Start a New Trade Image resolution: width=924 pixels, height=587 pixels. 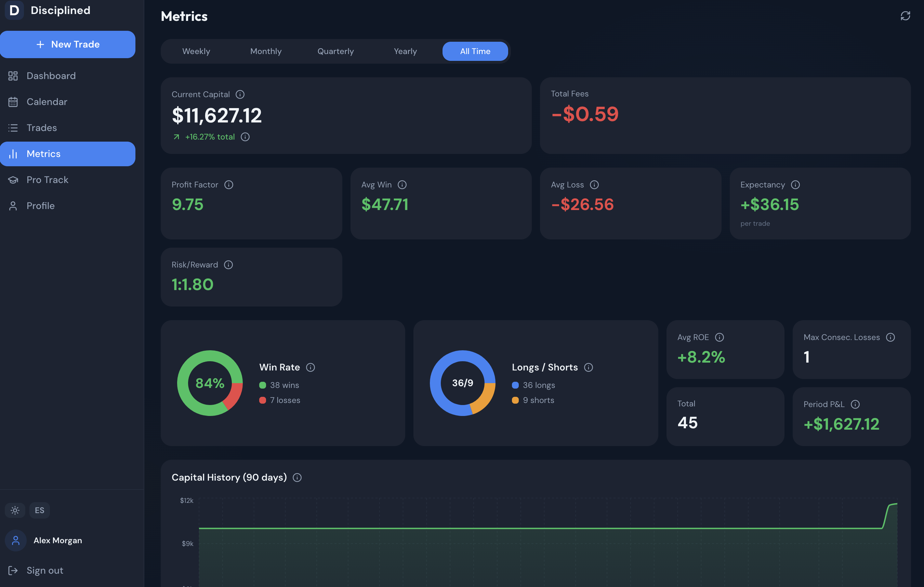tap(68, 44)
